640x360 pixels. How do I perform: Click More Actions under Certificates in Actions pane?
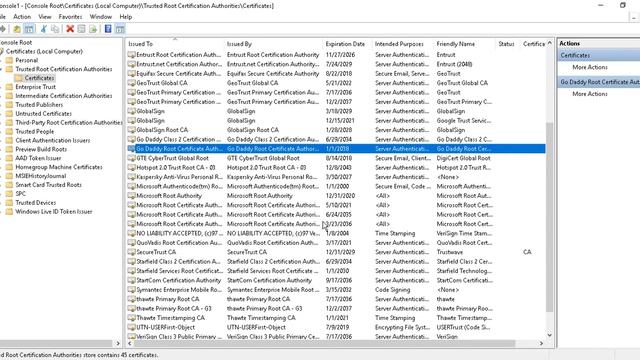click(x=590, y=67)
